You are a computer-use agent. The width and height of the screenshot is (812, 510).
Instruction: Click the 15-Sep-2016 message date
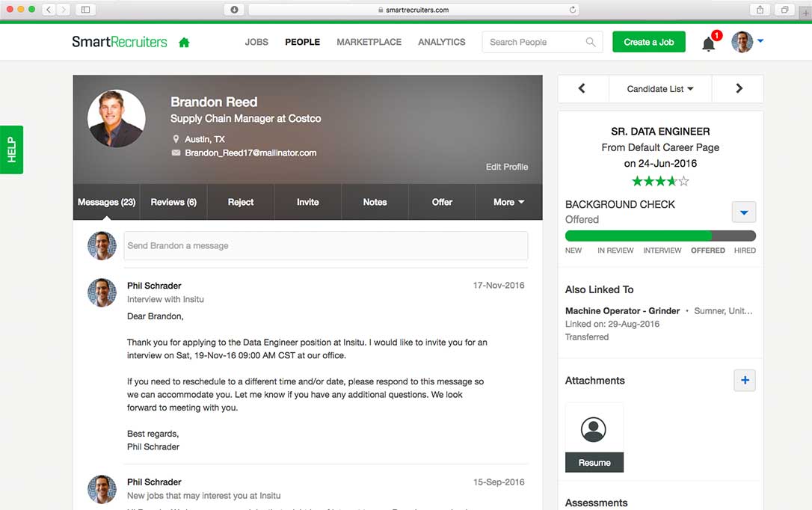coord(498,482)
